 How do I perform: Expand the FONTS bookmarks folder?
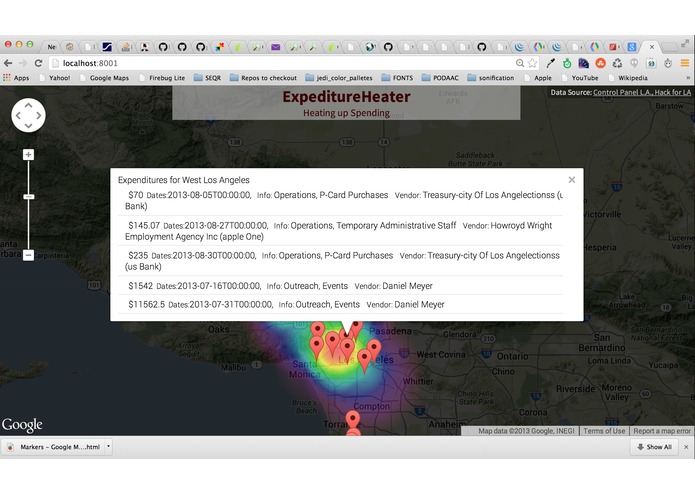click(397, 78)
